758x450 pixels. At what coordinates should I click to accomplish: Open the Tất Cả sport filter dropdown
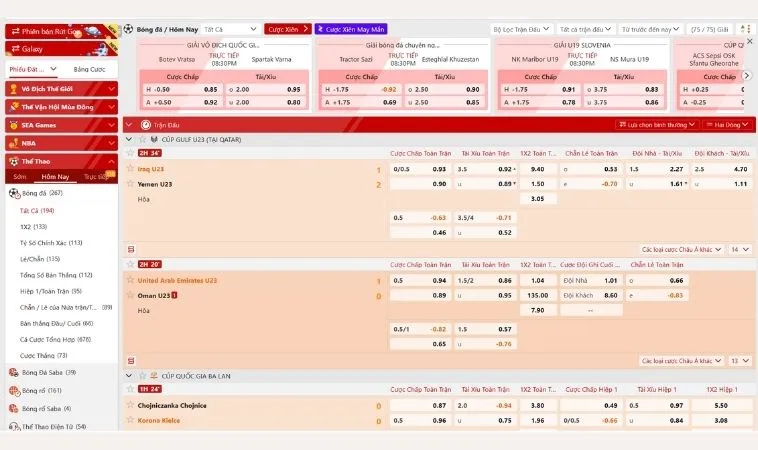point(230,29)
